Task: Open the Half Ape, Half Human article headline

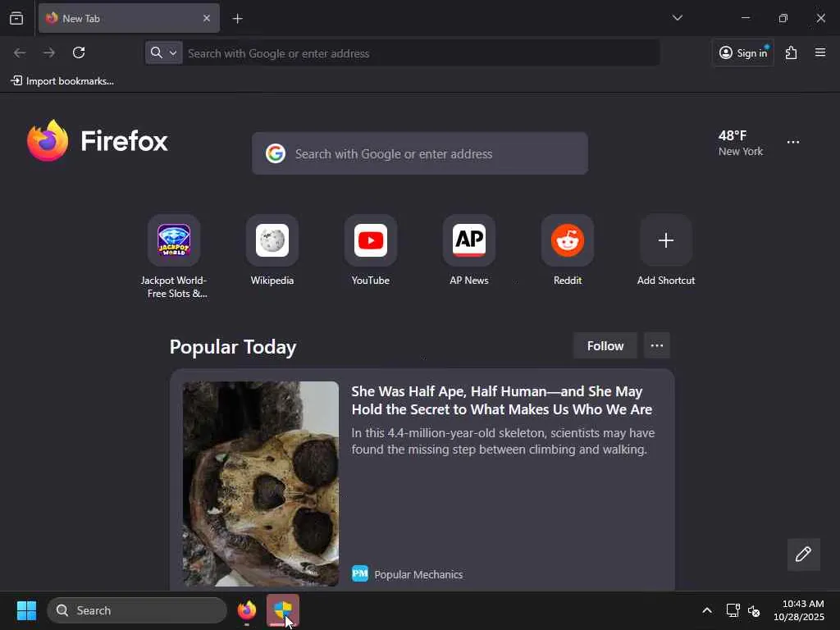Action: (x=501, y=400)
